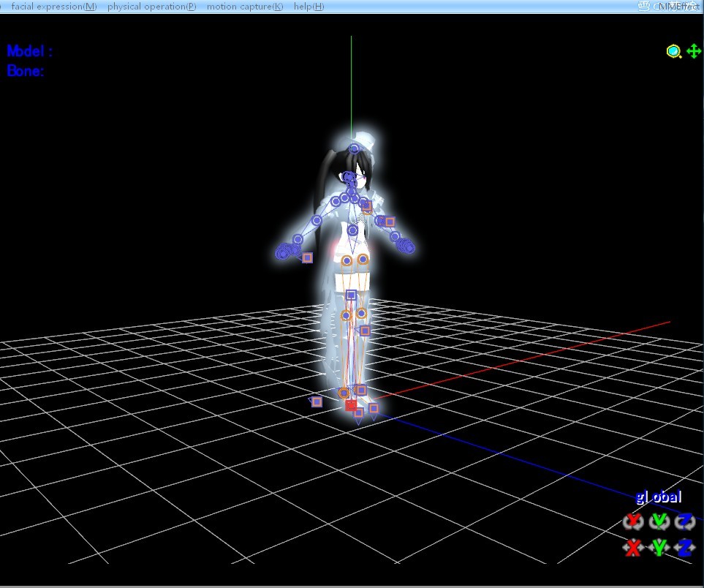Click the red X-axis rotate icon

point(633,521)
